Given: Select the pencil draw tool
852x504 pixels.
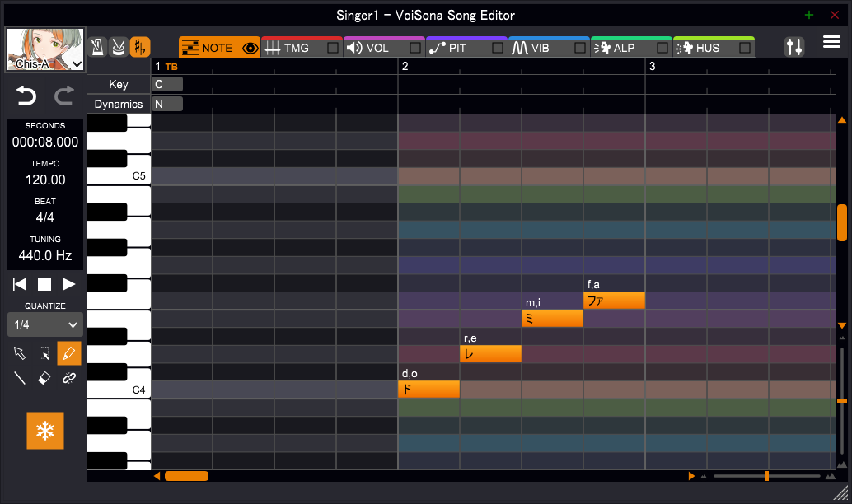Looking at the screenshot, I should [x=69, y=353].
